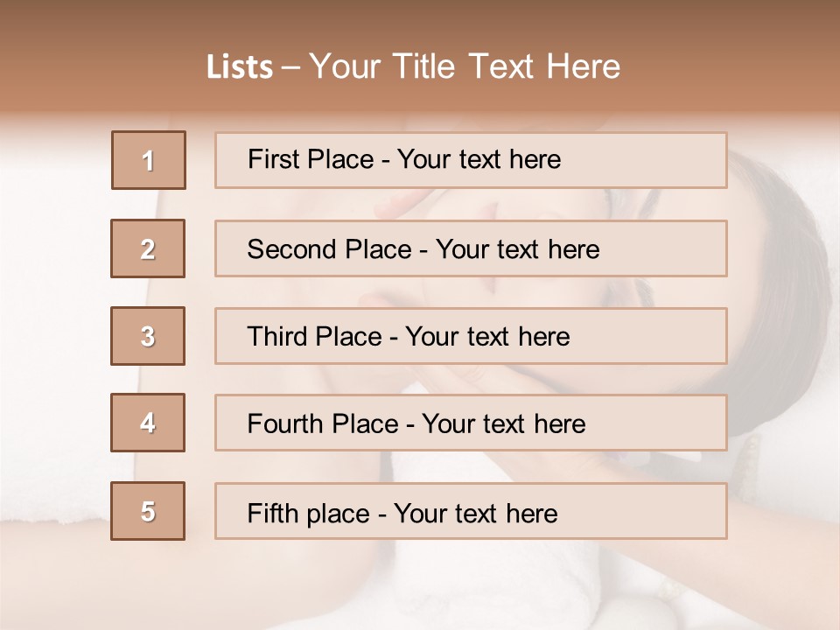
Task: Select the 'Your Title Text Here' title text
Action: [465, 66]
